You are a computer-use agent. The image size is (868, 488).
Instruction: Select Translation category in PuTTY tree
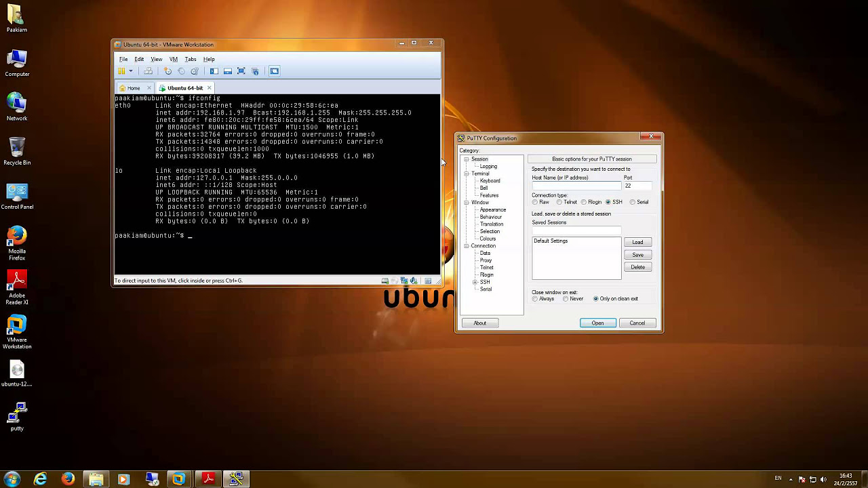pyautogui.click(x=492, y=224)
